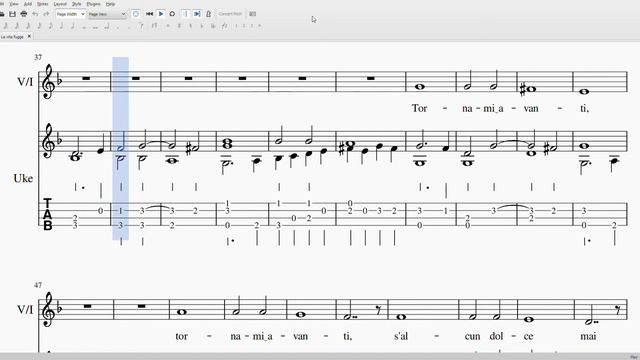Select 32nd note duration

click(27, 26)
